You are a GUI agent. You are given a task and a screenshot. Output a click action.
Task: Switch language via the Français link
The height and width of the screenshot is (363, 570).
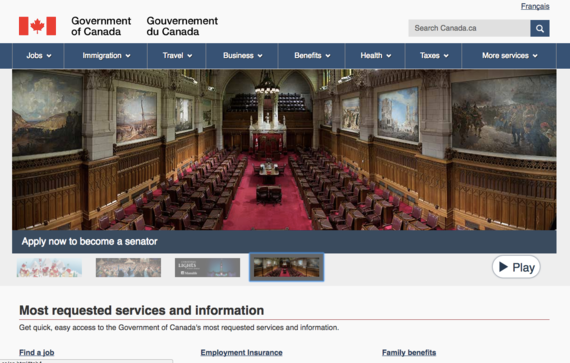535,6
